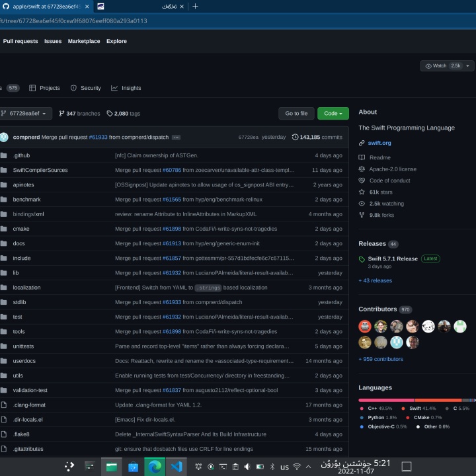The image size is (476, 476).
Task: Open Swift 5.7.1 Release link
Action: (393, 258)
